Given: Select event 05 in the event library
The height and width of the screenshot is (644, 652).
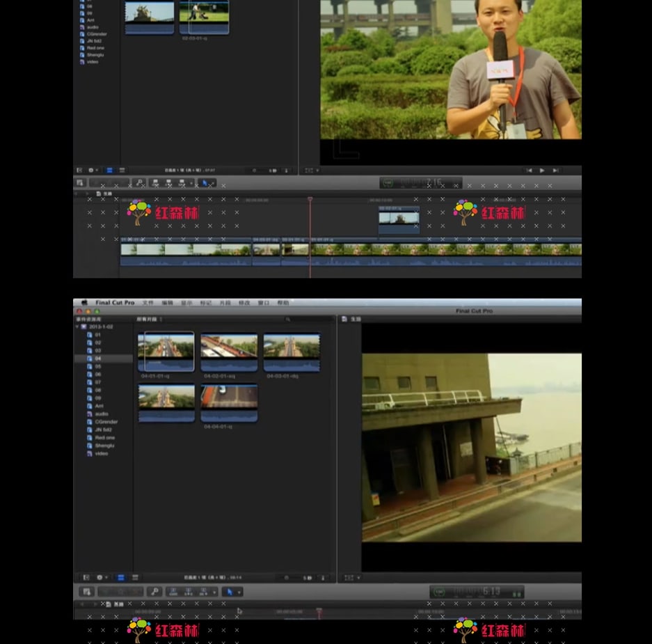Looking at the screenshot, I should [x=97, y=366].
